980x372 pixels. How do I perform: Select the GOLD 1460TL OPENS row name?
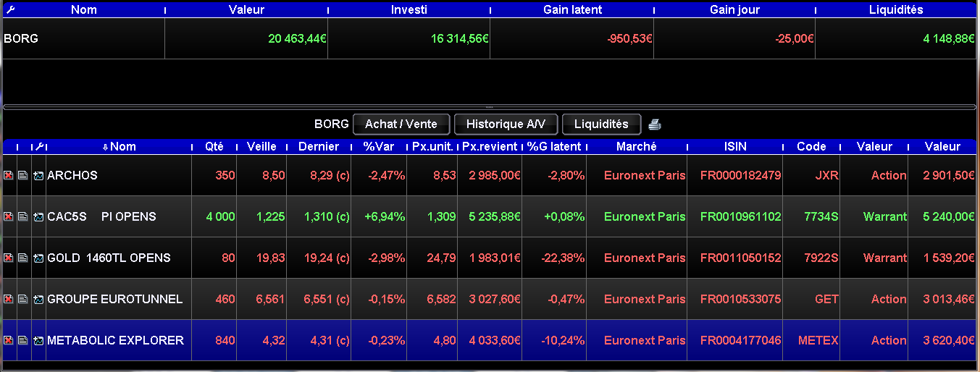point(109,258)
